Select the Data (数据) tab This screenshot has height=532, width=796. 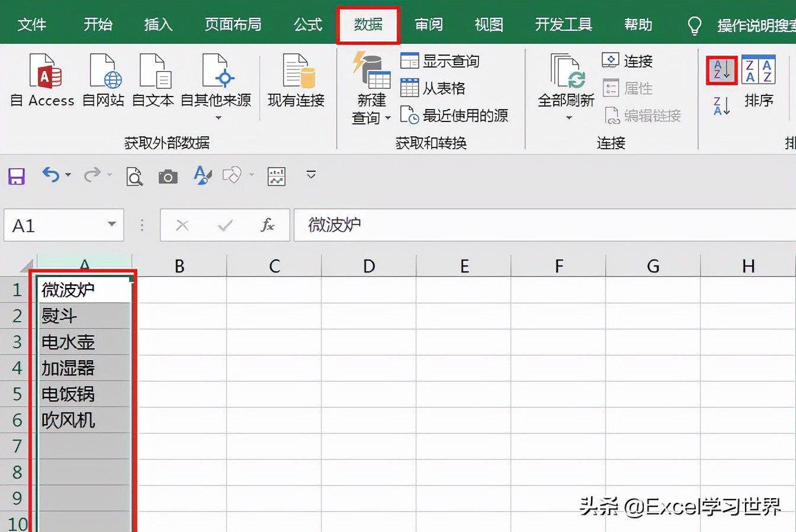[x=368, y=25]
